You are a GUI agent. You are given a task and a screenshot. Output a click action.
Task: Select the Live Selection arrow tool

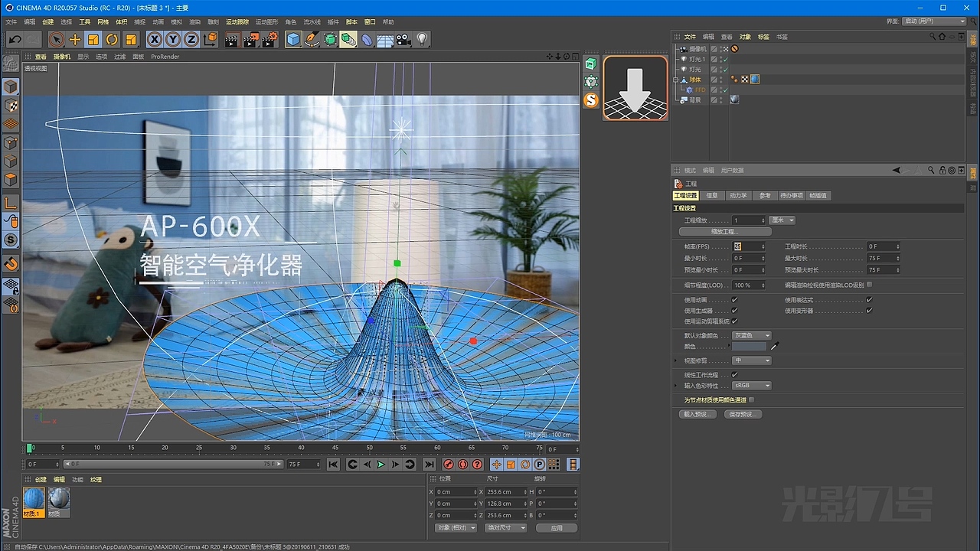tap(57, 39)
